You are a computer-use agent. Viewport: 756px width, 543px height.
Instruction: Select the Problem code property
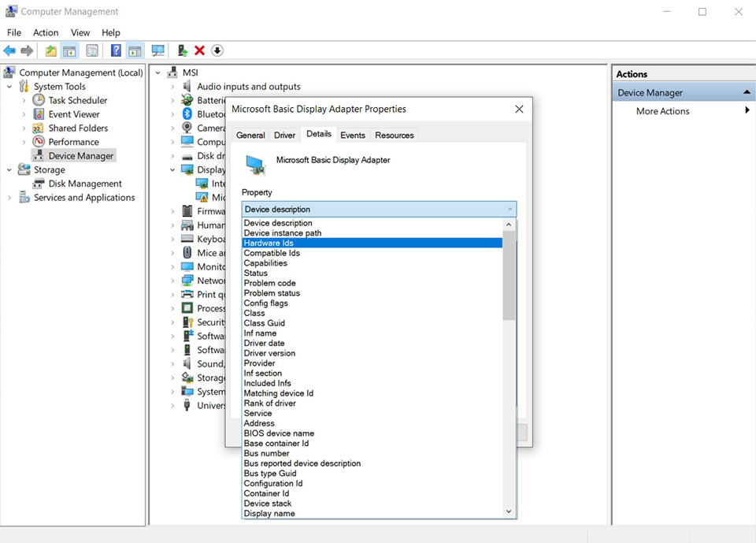click(x=372, y=283)
